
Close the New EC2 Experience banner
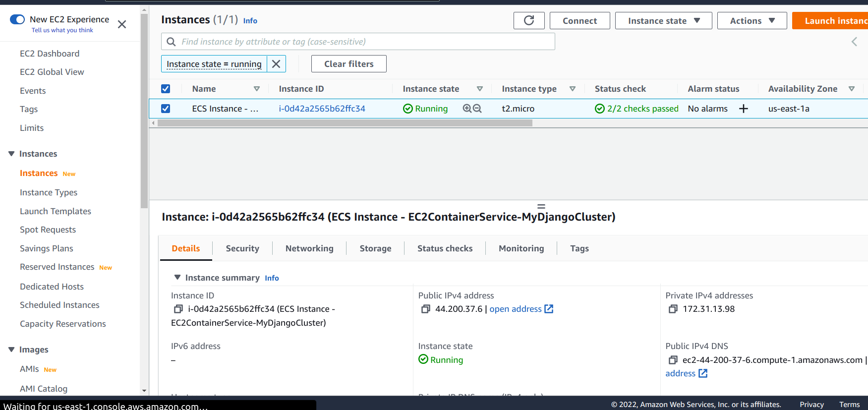(122, 24)
